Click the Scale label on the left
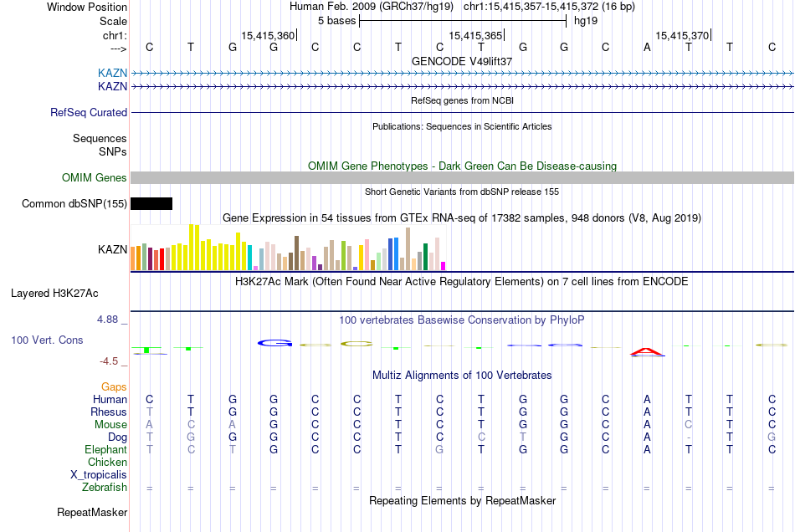The height and width of the screenshot is (532, 795). pos(113,21)
